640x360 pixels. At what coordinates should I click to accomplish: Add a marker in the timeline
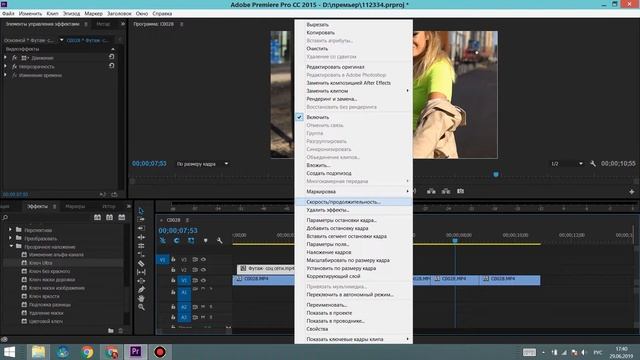(205, 241)
